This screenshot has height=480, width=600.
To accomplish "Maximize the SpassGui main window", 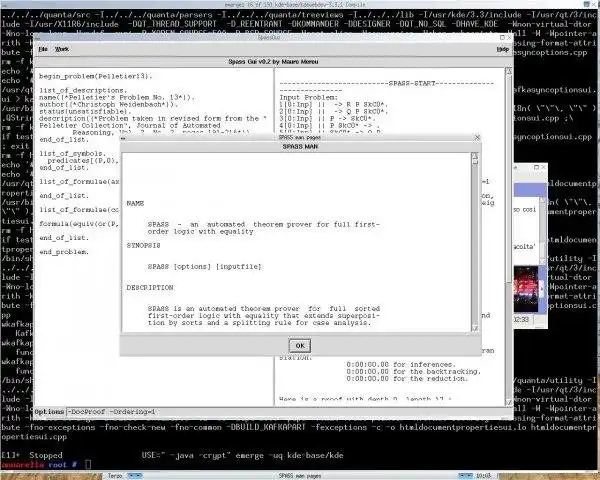I will click(502, 38).
